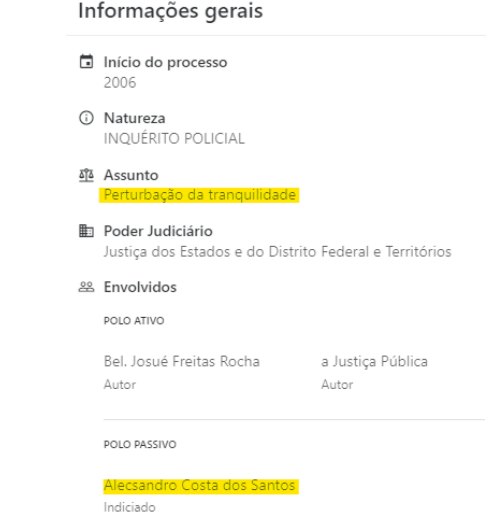The width and height of the screenshot is (486, 528).
Task: Select the 'a Justiça Pública' author entry
Action: (x=375, y=361)
